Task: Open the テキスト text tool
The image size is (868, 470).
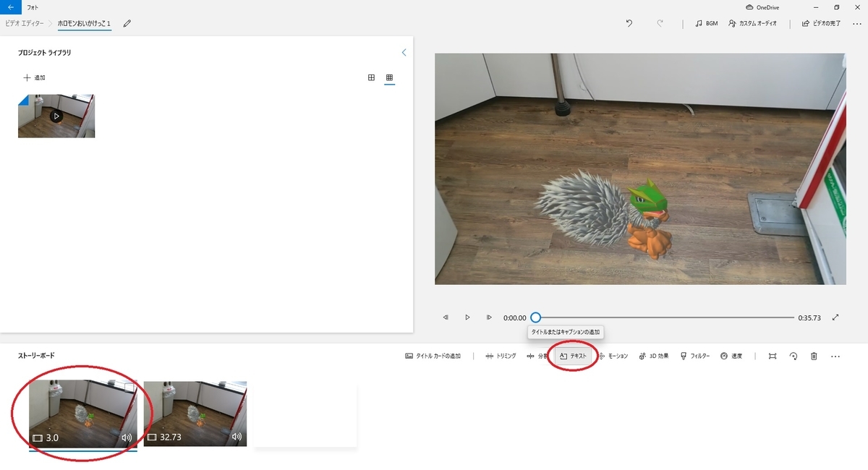Action: pyautogui.click(x=573, y=356)
